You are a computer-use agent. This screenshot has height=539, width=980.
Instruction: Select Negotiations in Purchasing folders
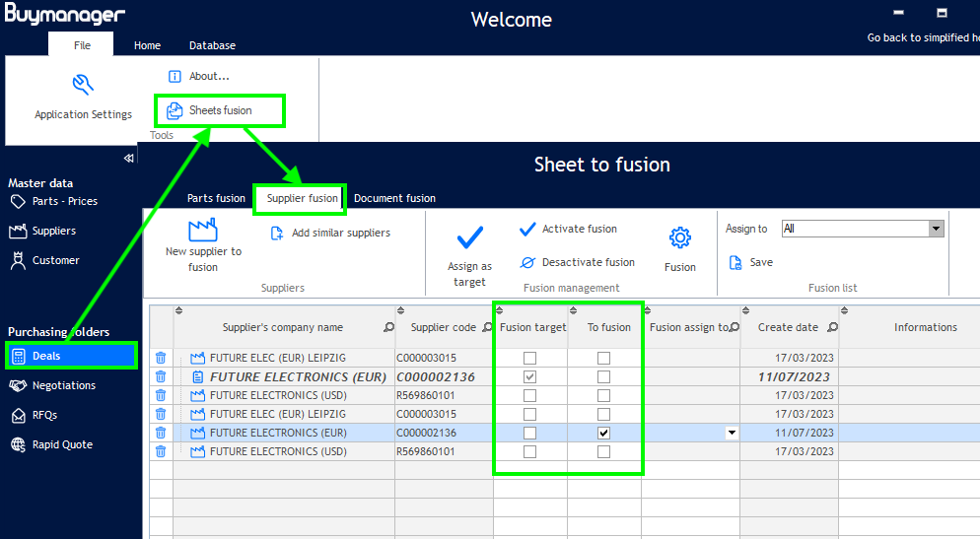[x=63, y=385]
